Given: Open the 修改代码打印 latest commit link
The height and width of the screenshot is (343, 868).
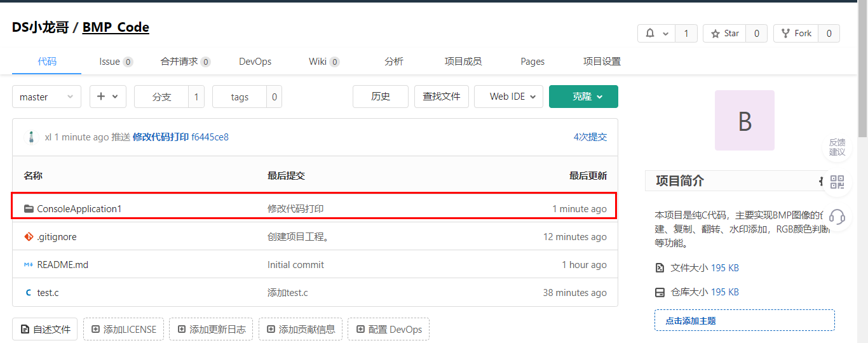Looking at the screenshot, I should coord(160,137).
